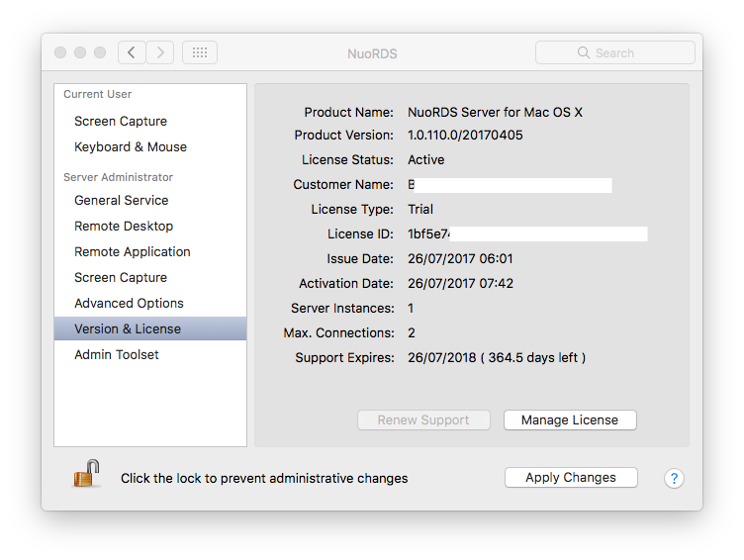
Task: Click 'NuoRDS Server for Mac OS X' text
Action: click(x=495, y=113)
